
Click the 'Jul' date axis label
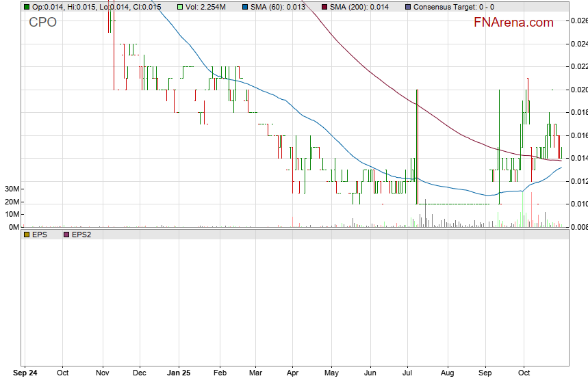408,373
